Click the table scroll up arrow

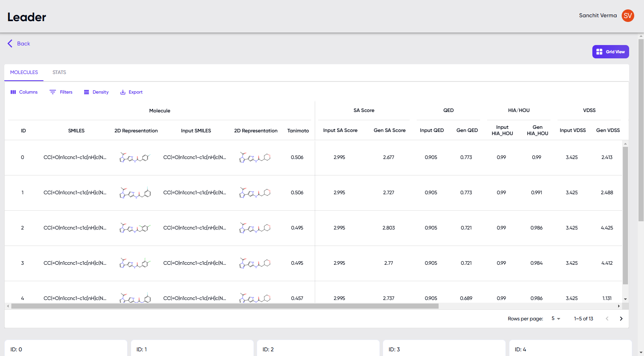[x=625, y=144]
